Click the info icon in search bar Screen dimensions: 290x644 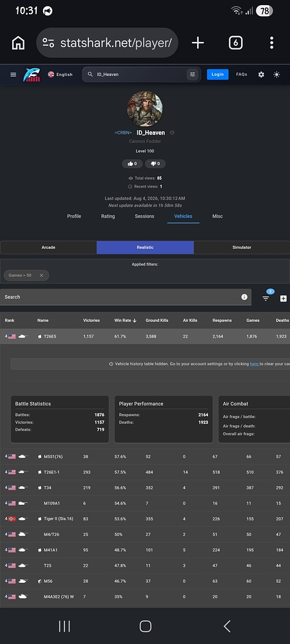point(244,297)
